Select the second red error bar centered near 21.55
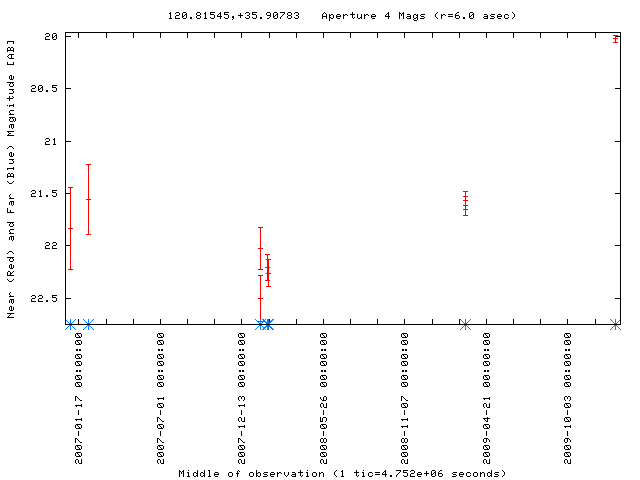 coord(89,200)
